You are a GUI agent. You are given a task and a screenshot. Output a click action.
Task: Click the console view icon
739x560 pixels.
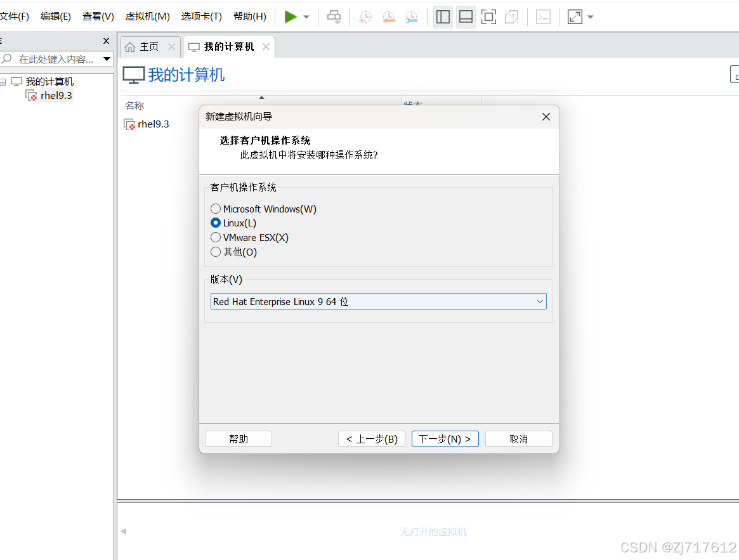(x=544, y=17)
